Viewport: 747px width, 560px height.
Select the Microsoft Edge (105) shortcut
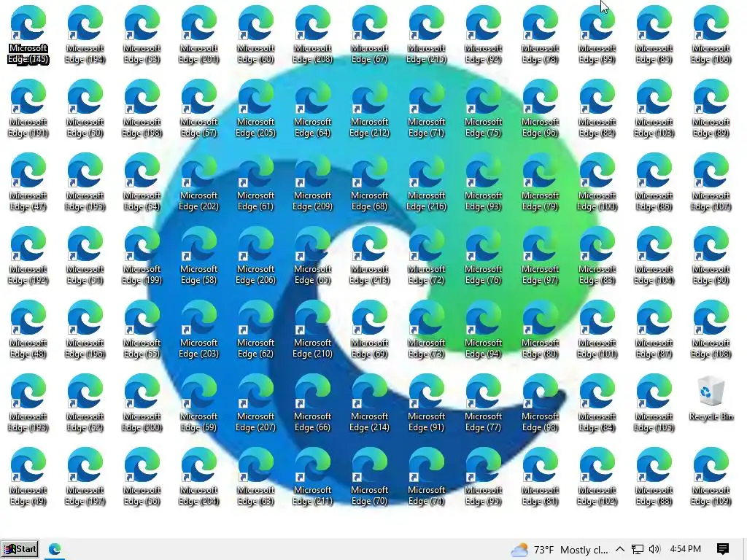point(654,403)
